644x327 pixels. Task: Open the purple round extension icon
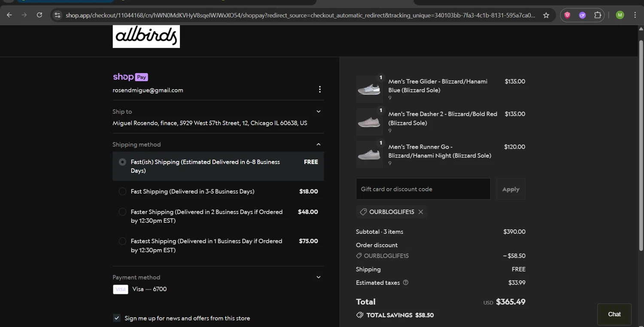coord(582,15)
